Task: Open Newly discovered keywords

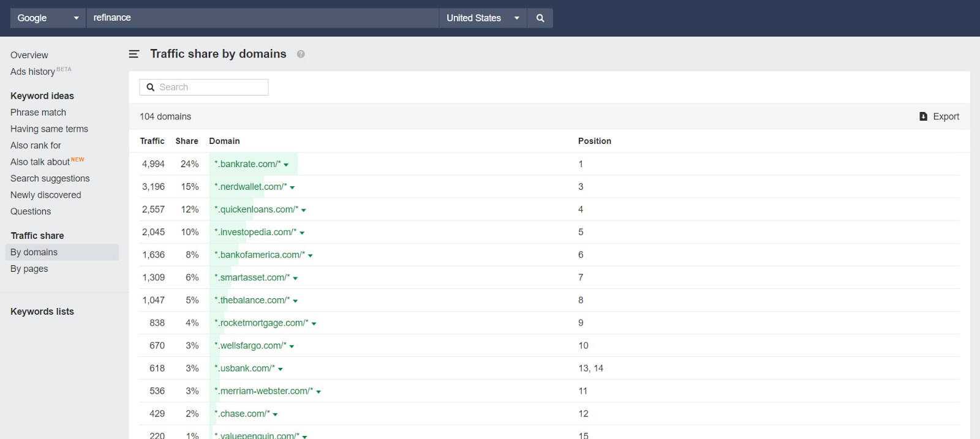Action: coord(45,195)
